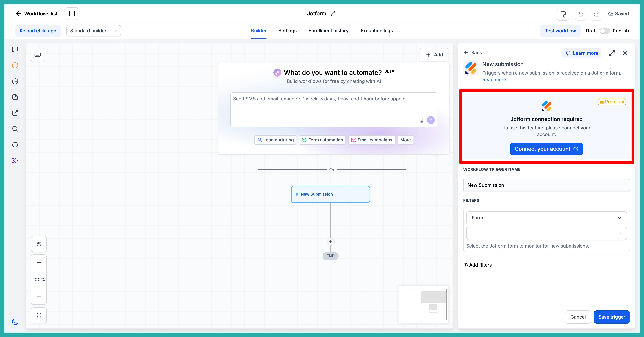The image size is (644, 337).
Task: Expand the trigger panel to fullscreen
Action: coord(612,53)
